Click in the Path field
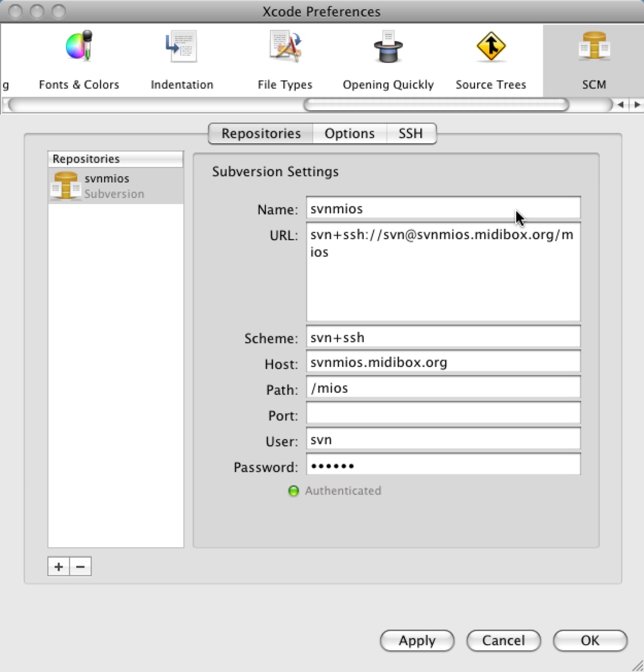Screen dimensions: 644x672 pos(443,388)
